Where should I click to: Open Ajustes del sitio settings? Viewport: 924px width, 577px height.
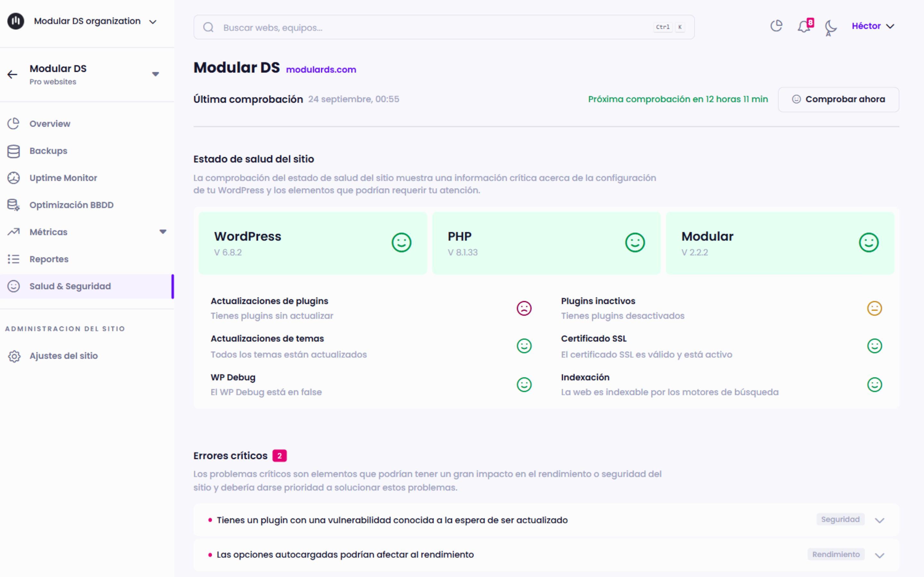pyautogui.click(x=64, y=356)
